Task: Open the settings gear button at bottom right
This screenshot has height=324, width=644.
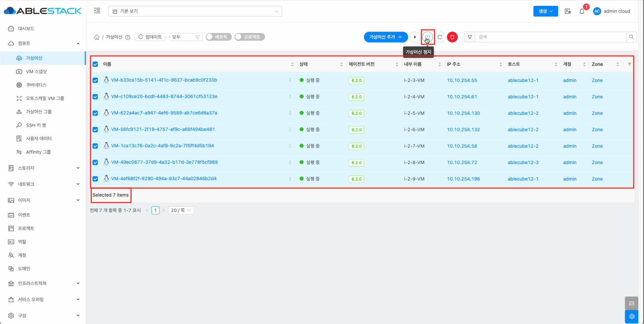Action: click(x=631, y=316)
